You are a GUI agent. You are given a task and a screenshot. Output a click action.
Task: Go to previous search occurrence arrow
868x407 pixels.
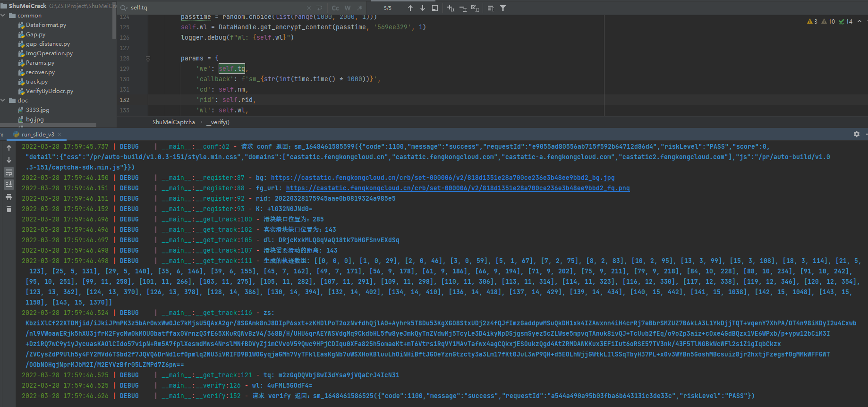click(x=410, y=8)
